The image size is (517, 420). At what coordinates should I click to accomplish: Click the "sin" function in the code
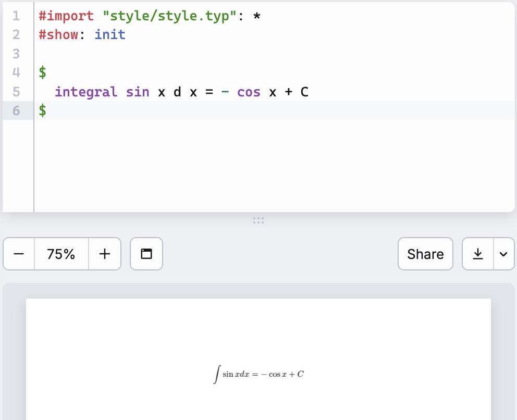138,92
